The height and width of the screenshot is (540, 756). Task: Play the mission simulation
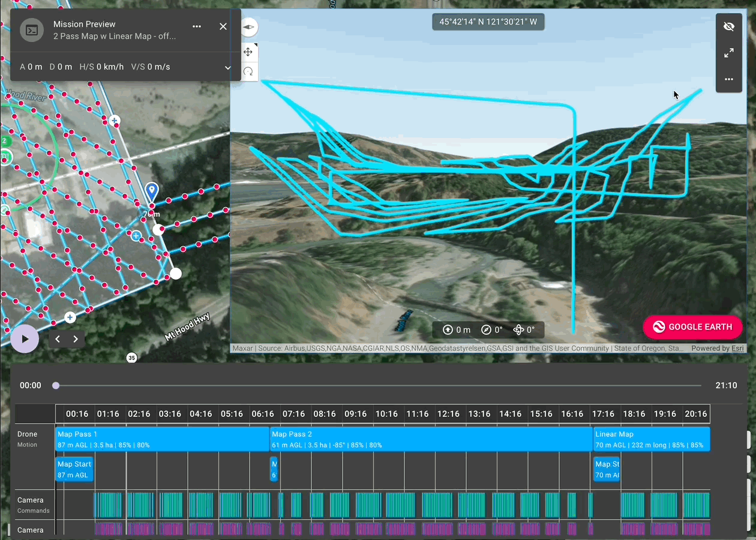coord(25,339)
